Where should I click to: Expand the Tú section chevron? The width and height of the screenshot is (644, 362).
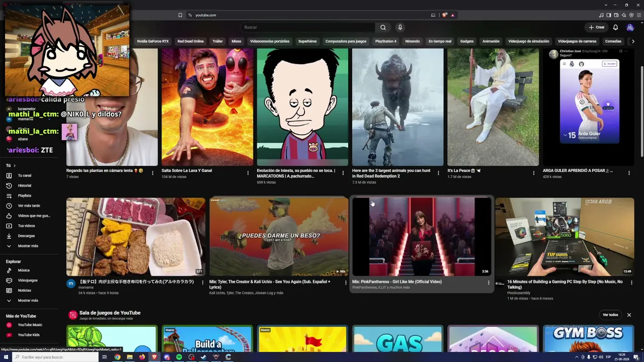15,165
